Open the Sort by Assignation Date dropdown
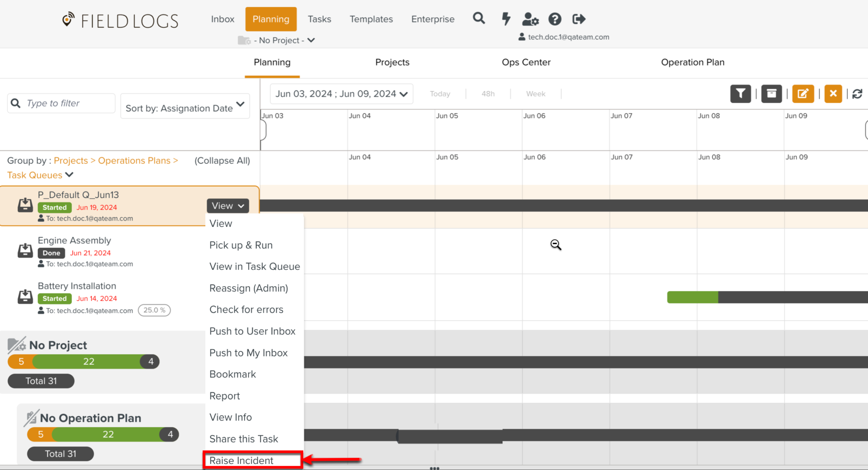The width and height of the screenshot is (868, 470). [x=185, y=107]
